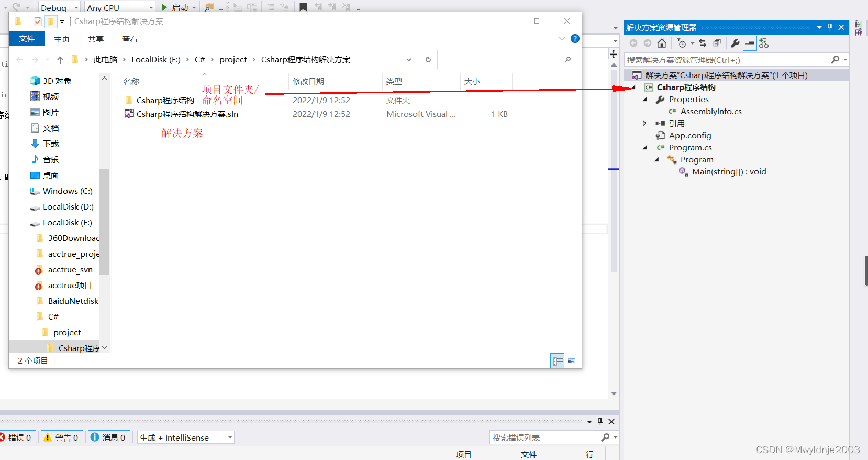
Task: Collapse the Program.cs node
Action: coord(645,148)
